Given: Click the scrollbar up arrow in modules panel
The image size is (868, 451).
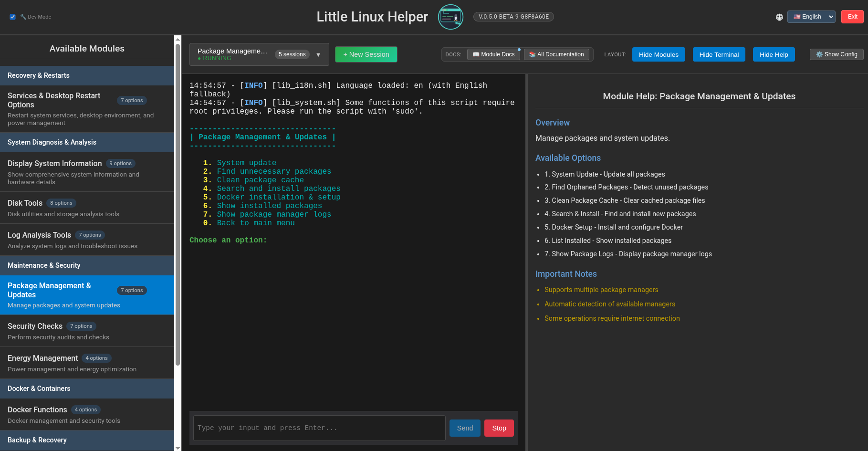Looking at the screenshot, I should pos(178,39).
